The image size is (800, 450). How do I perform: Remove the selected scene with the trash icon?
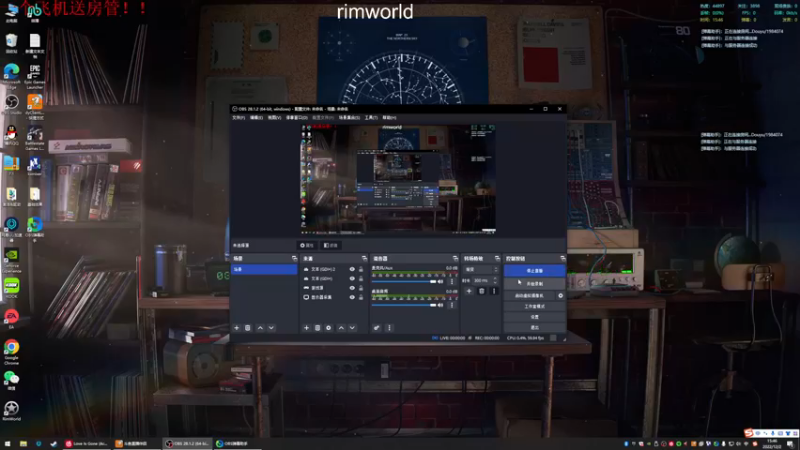coord(247,328)
